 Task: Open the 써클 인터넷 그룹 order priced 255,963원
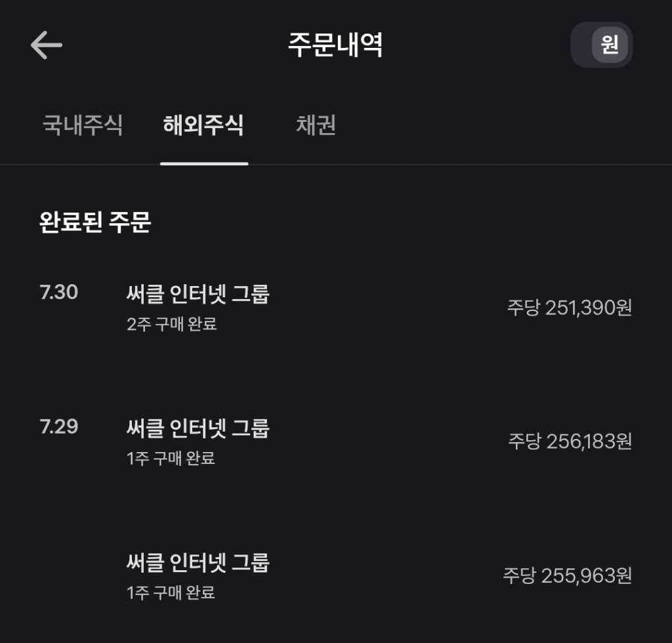198,563
